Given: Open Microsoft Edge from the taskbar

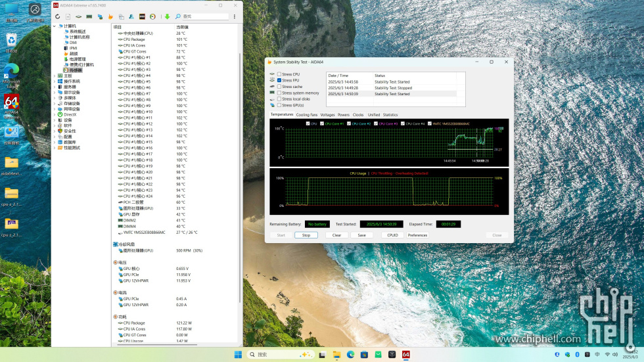Looking at the screenshot, I should pos(350,355).
